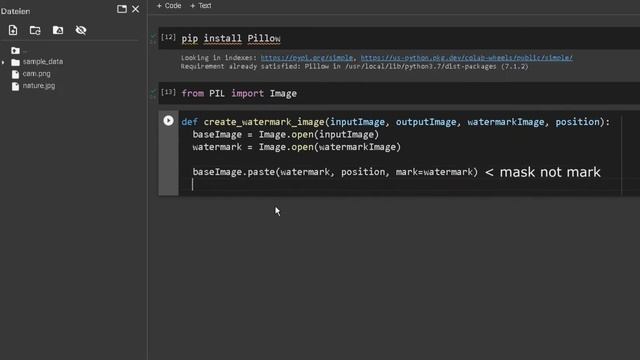Click the mount Google Drive icon
The height and width of the screenshot is (360, 640).
point(58,30)
